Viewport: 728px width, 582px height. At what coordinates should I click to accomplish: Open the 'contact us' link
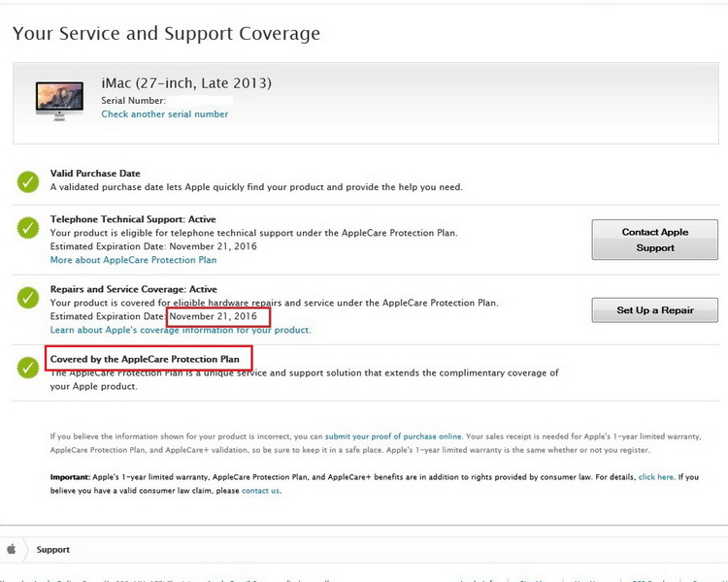click(x=260, y=491)
